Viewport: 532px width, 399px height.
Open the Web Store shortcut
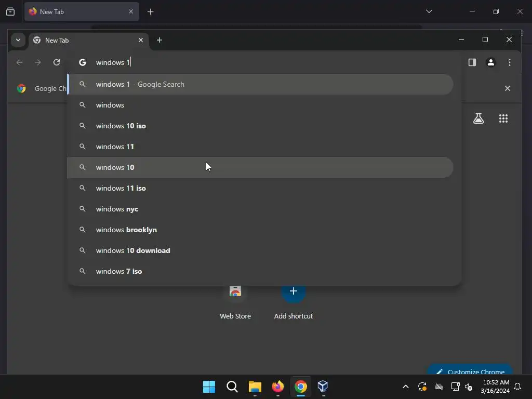235,301
